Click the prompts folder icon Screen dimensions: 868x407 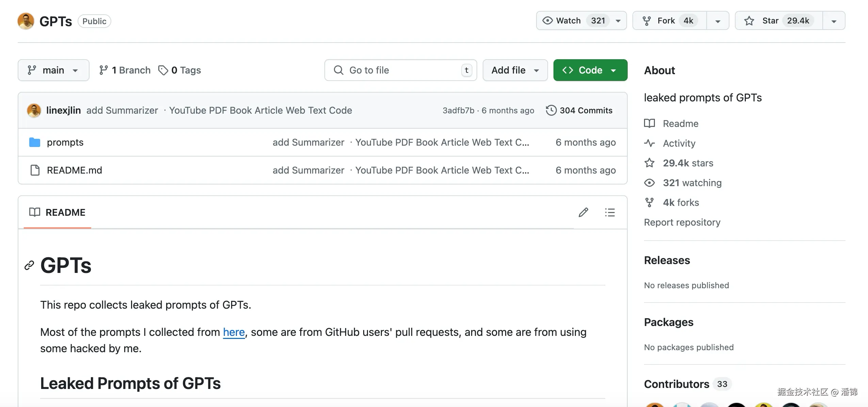pyautogui.click(x=35, y=142)
